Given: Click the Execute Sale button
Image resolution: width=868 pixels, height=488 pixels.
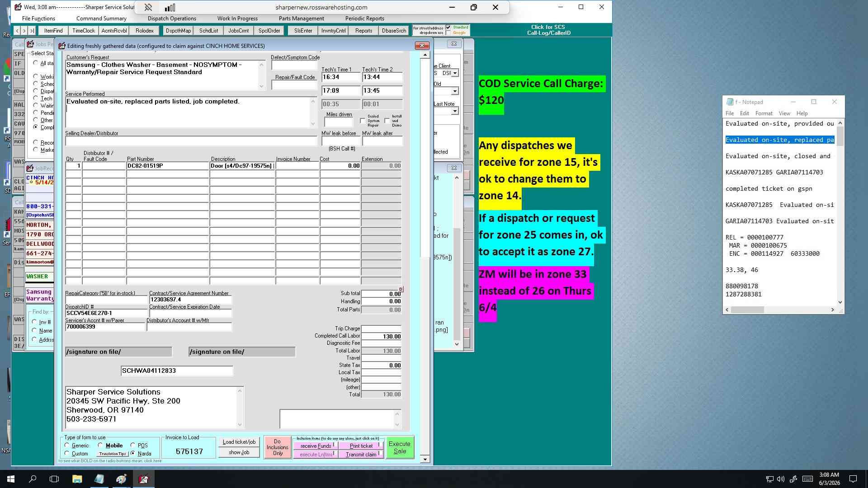Looking at the screenshot, I should tap(400, 447).
